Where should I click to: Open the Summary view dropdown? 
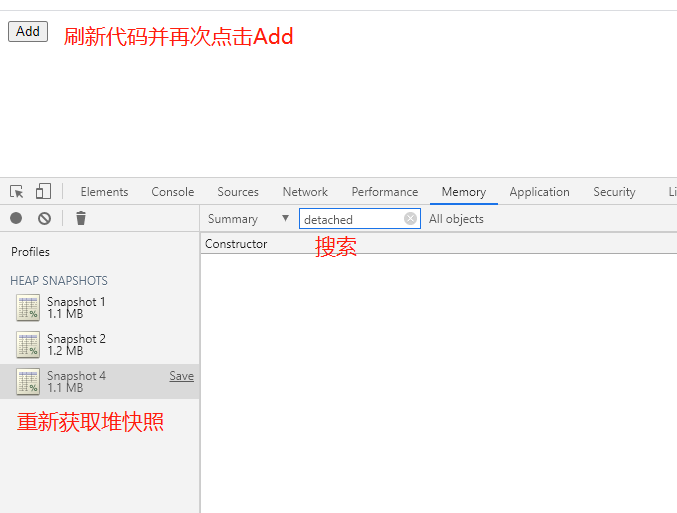tap(248, 219)
